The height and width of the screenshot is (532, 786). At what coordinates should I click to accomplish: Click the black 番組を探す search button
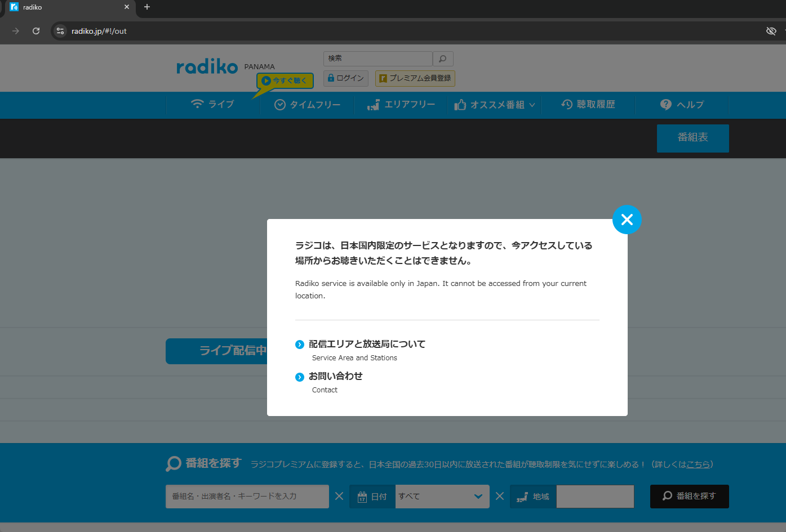click(x=690, y=497)
